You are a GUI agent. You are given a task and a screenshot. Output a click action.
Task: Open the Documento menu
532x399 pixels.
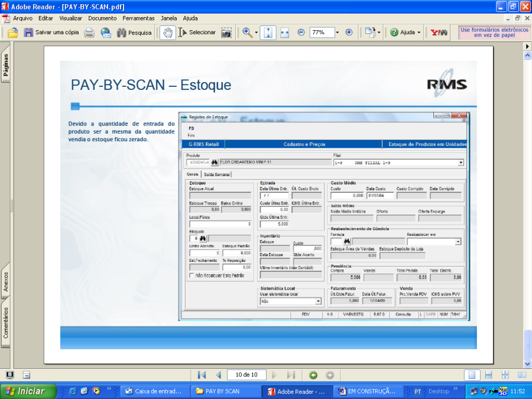click(x=102, y=18)
